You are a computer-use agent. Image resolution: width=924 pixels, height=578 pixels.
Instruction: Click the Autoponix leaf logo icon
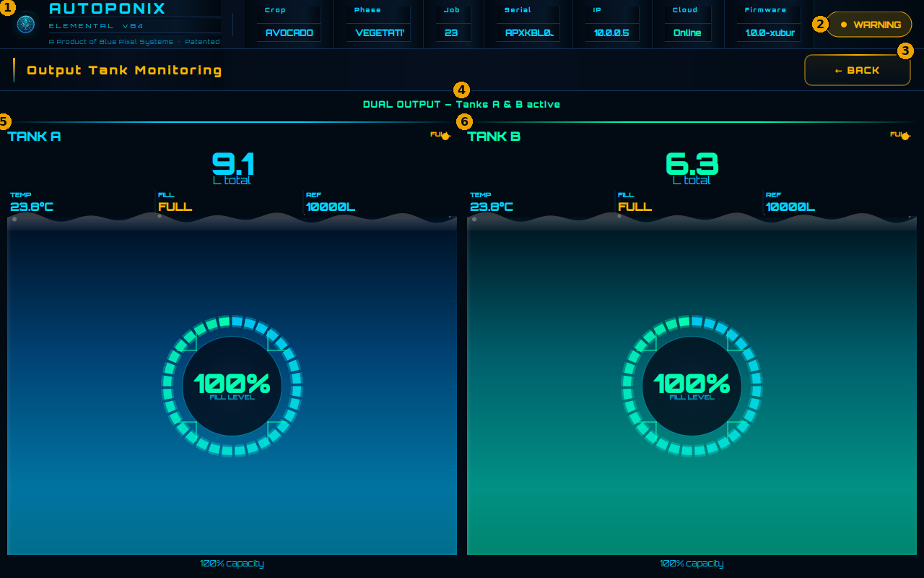26,24
